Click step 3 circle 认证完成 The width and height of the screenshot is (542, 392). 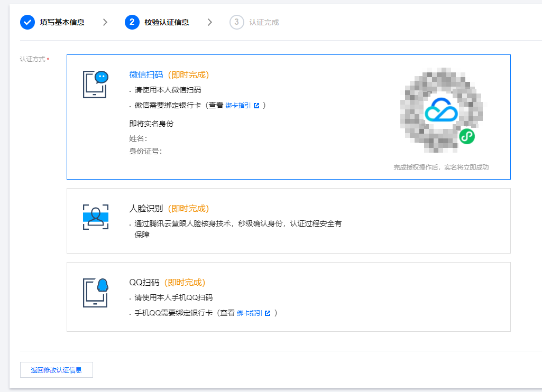pos(237,22)
